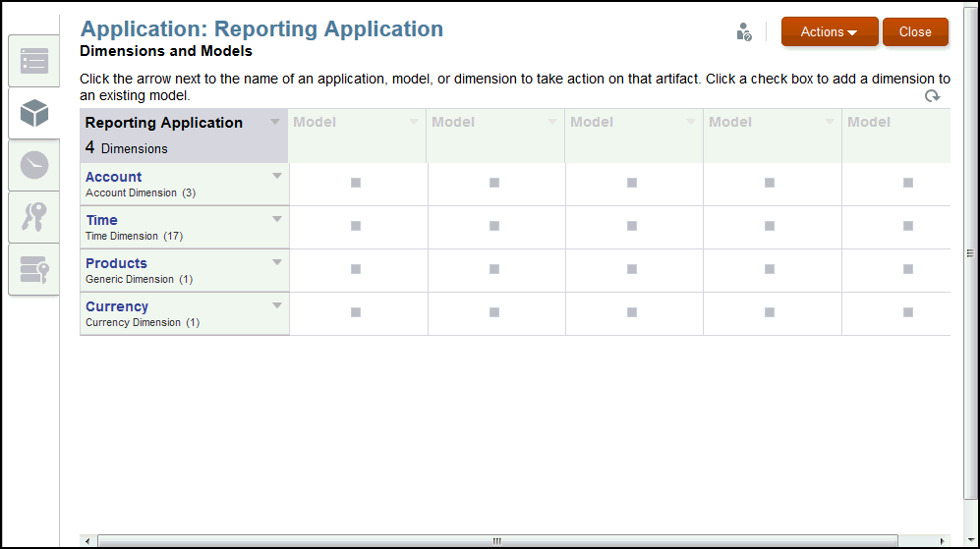Check Account box in first Model column
The height and width of the screenshot is (549, 980).
356,183
